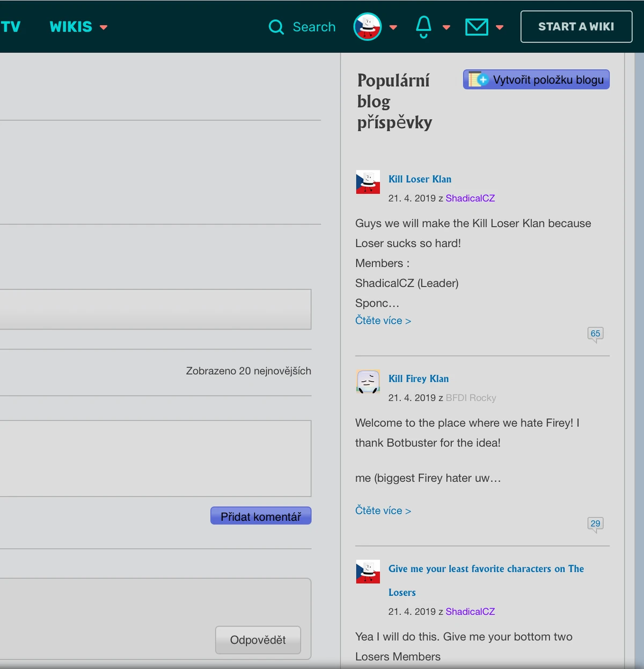Expand the dropdown arrow beside your avatar
The width and height of the screenshot is (644, 669).
point(393,27)
